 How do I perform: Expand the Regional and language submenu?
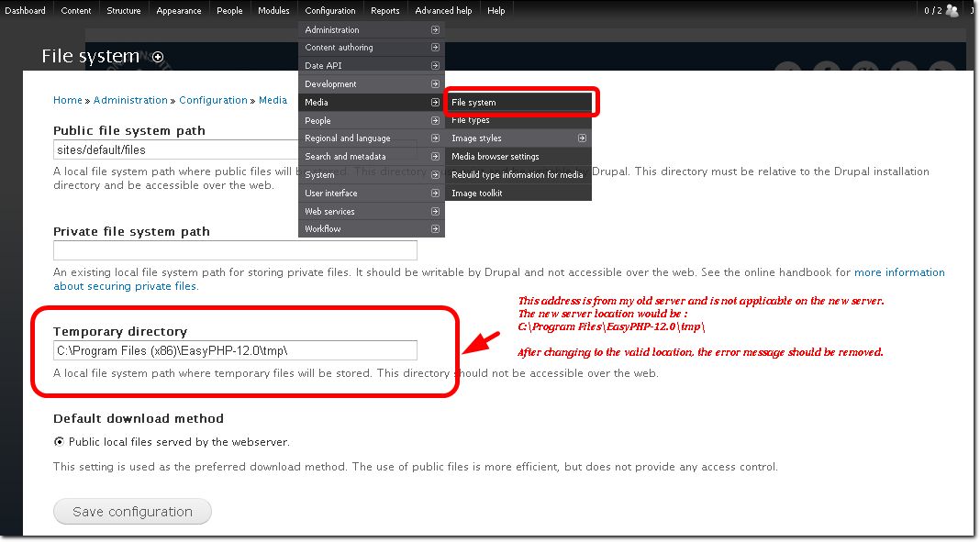[x=435, y=138]
